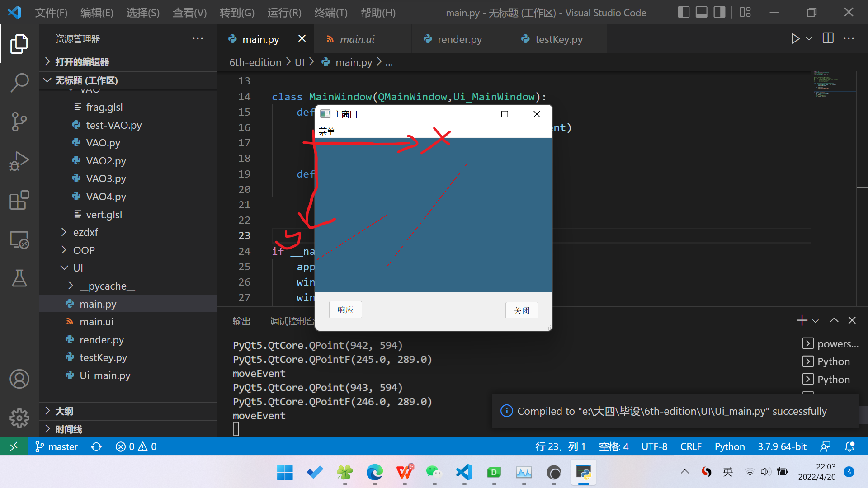The image size is (868, 488).
Task: Open the Source Control view
Action: (19, 122)
